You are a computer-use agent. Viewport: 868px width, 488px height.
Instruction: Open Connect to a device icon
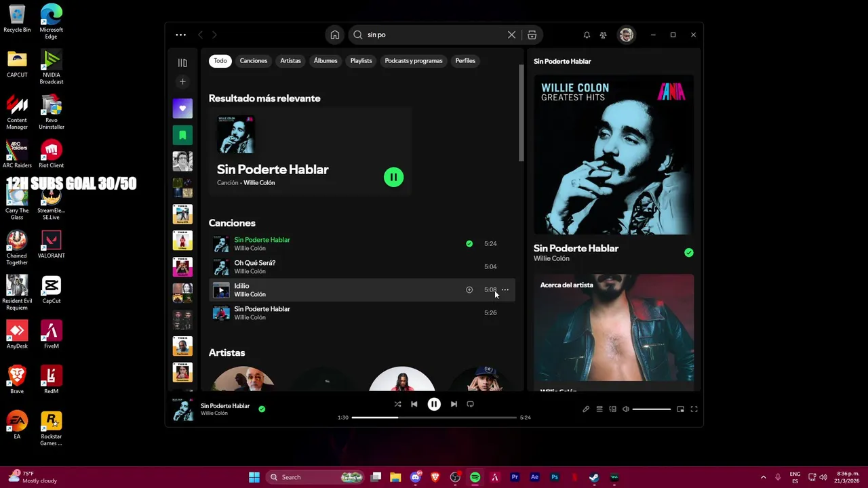[613, 409]
